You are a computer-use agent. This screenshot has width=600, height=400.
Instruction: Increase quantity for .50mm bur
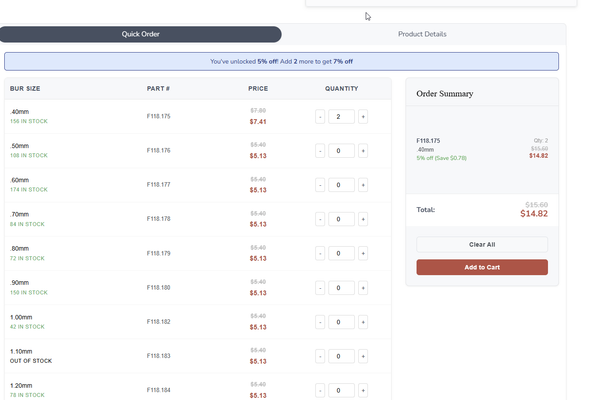[363, 151]
